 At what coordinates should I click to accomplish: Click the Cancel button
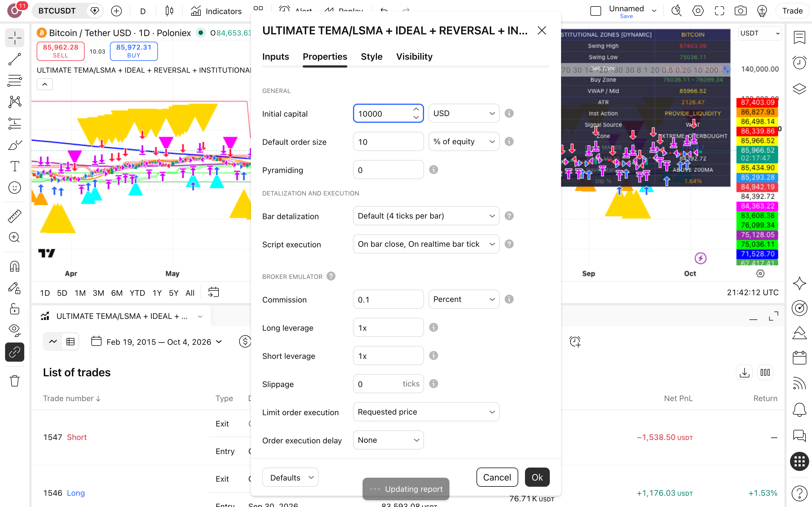497,477
